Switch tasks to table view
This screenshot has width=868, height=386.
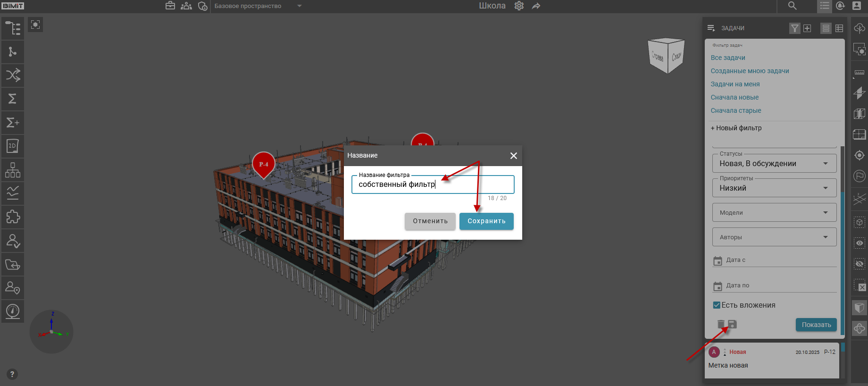point(839,28)
